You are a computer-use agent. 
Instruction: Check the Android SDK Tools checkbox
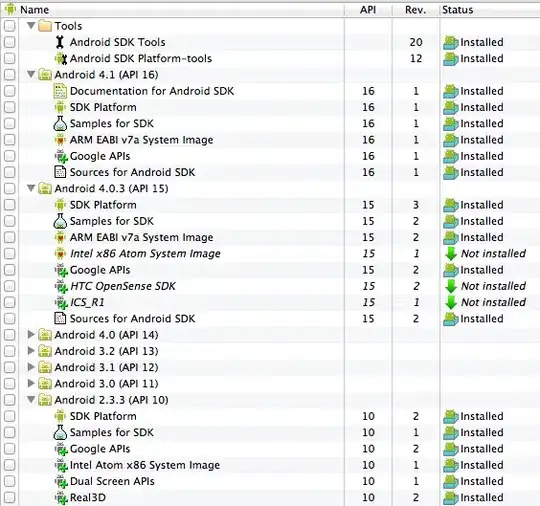[x=10, y=42]
